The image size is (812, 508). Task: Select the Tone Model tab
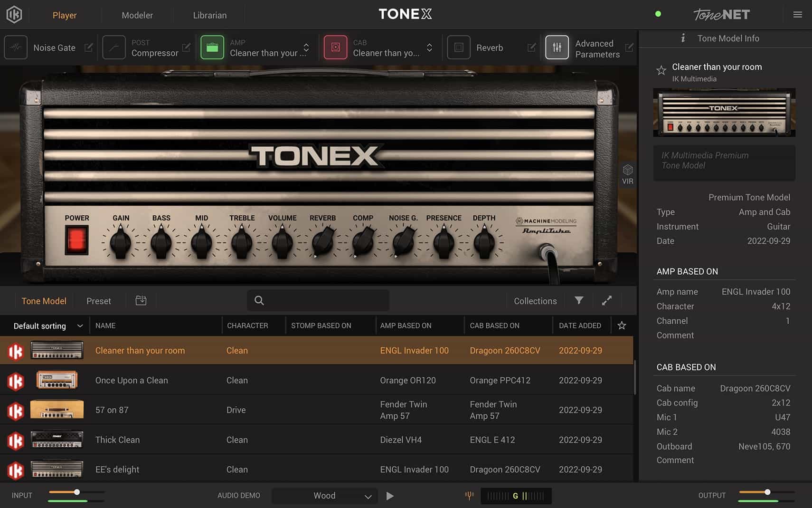[44, 301]
